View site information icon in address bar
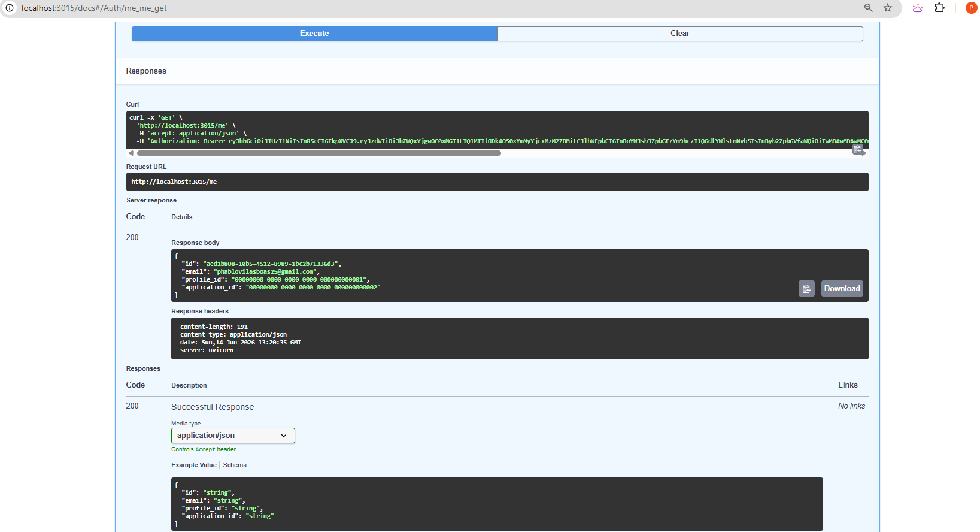 (10, 8)
